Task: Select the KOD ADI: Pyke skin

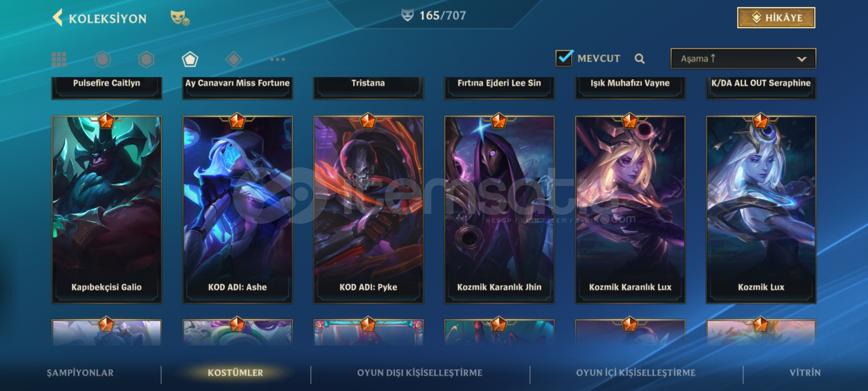Action: pos(368,209)
